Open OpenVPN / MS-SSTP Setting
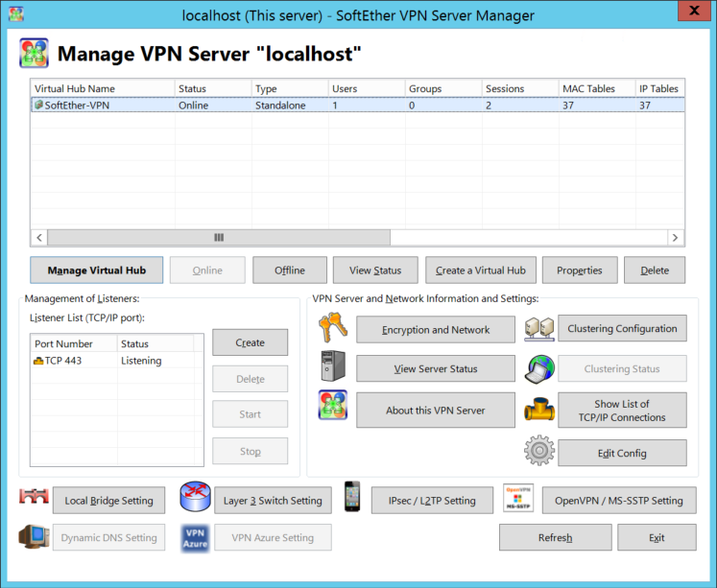 tap(619, 501)
